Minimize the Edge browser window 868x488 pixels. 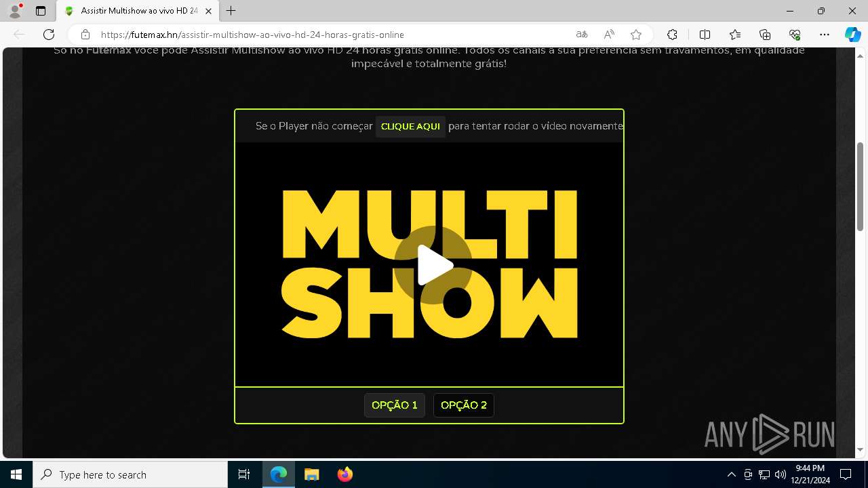(790, 11)
